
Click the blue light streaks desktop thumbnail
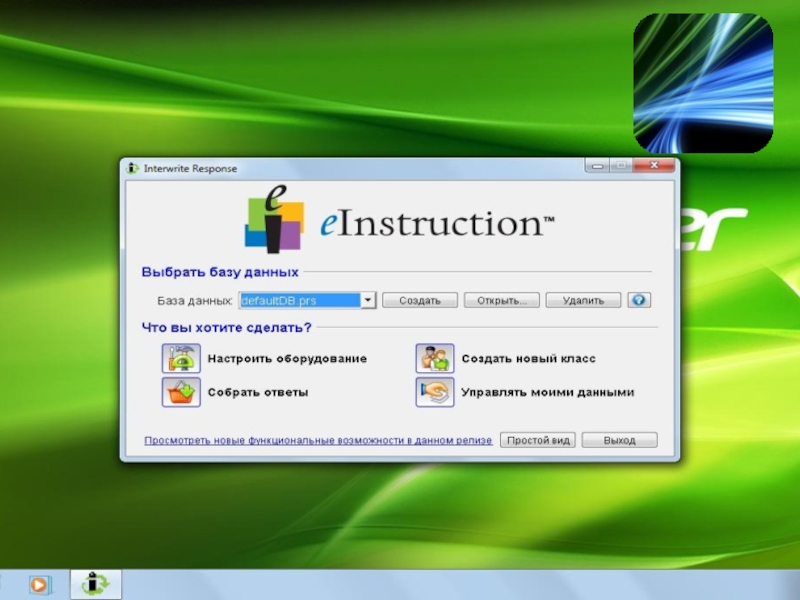tap(703, 83)
